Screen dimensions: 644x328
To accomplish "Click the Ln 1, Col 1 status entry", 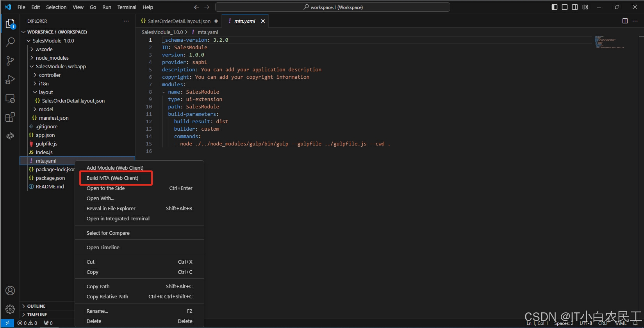I will click(537, 323).
